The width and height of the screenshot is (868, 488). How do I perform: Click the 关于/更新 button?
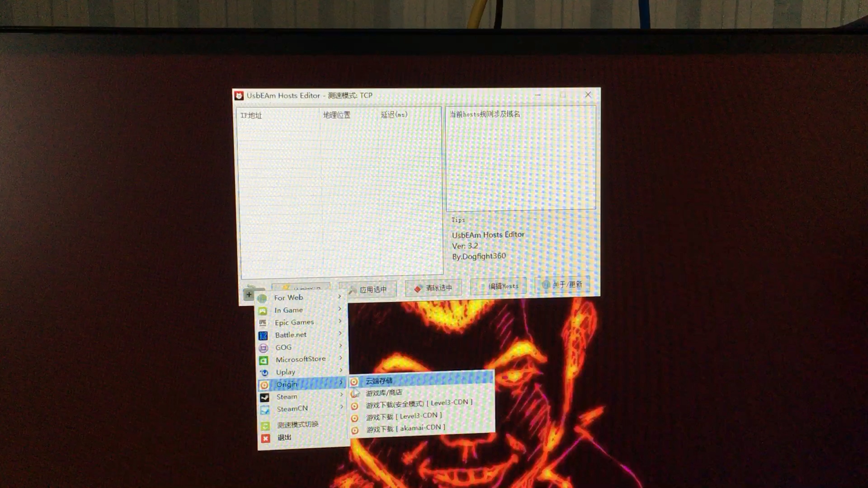click(x=562, y=284)
